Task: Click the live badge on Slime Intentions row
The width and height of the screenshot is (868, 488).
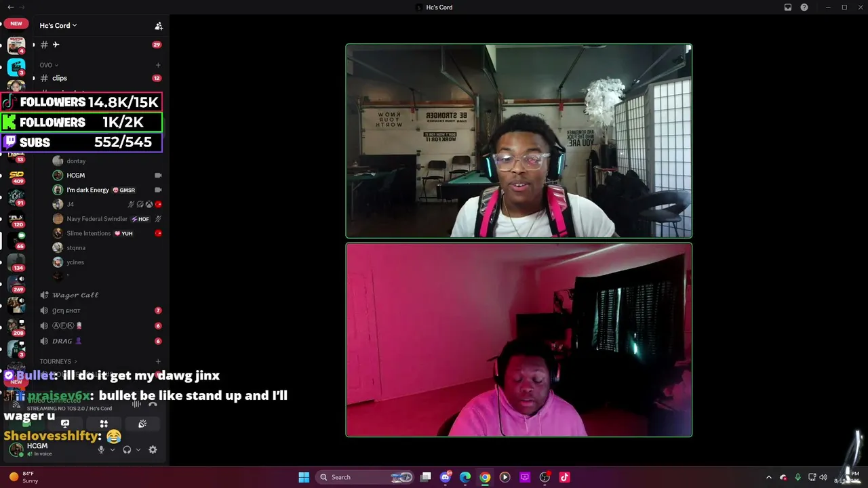Action: [158, 233]
